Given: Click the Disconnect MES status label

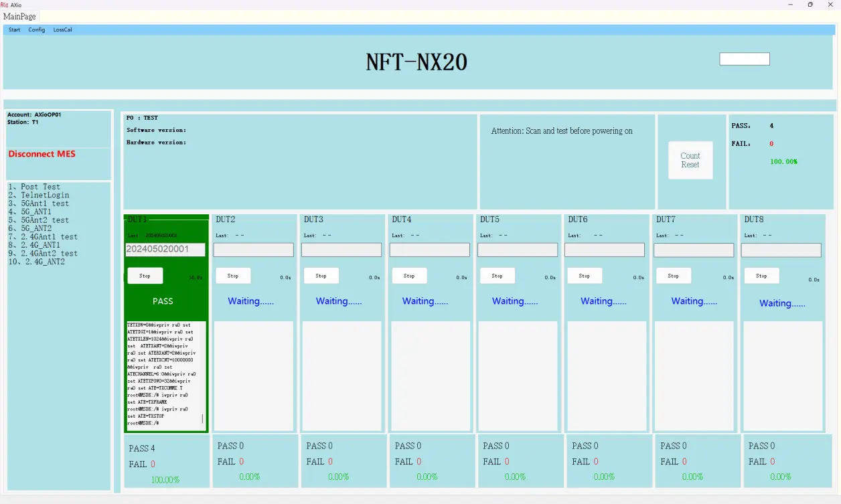Looking at the screenshot, I should click(x=42, y=154).
